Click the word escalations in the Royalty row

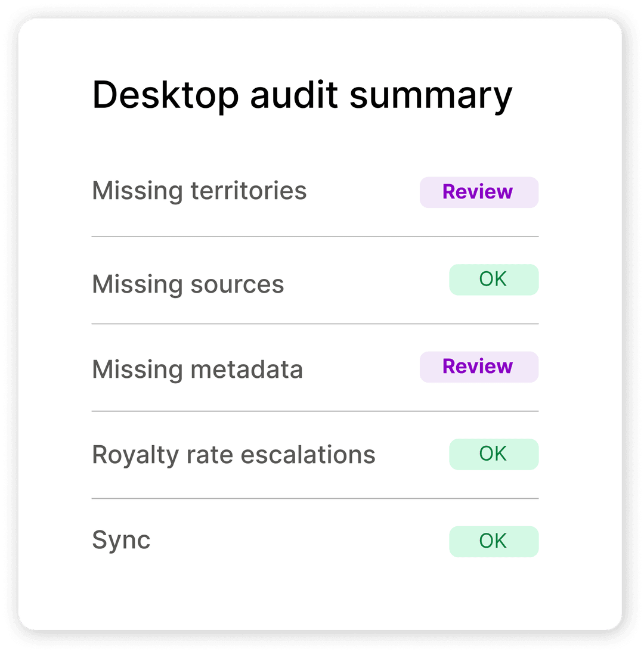tap(308, 455)
